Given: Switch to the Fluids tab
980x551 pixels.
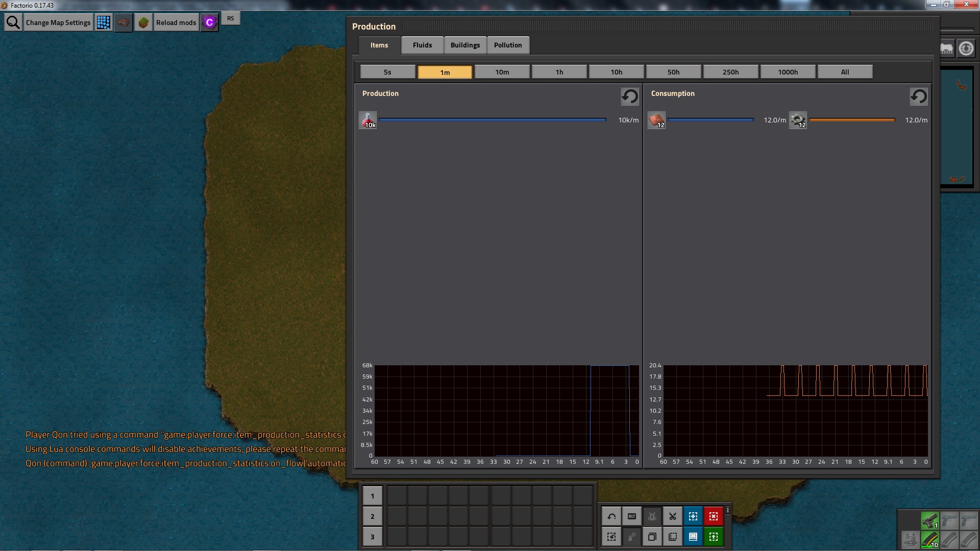Looking at the screenshot, I should point(422,45).
